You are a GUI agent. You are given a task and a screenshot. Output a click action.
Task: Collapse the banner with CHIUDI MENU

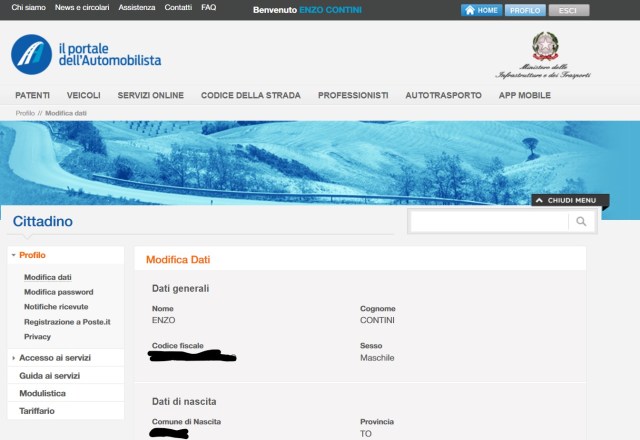pos(570,200)
